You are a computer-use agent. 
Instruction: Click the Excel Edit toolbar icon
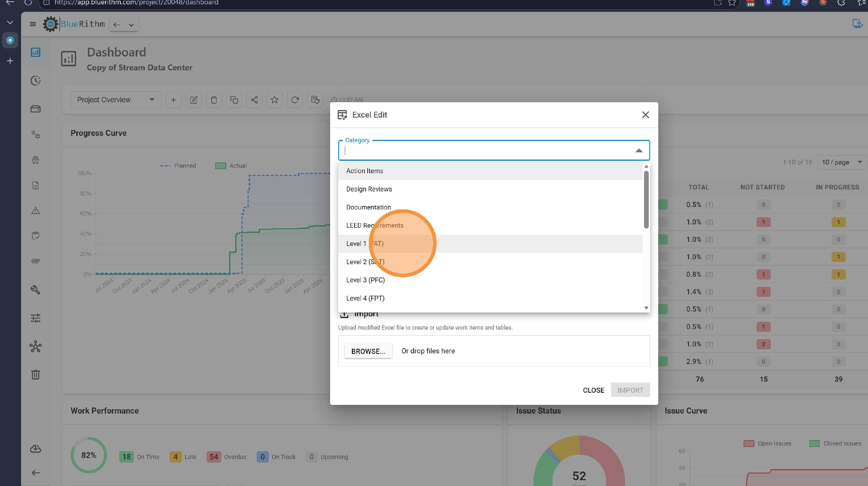click(315, 100)
